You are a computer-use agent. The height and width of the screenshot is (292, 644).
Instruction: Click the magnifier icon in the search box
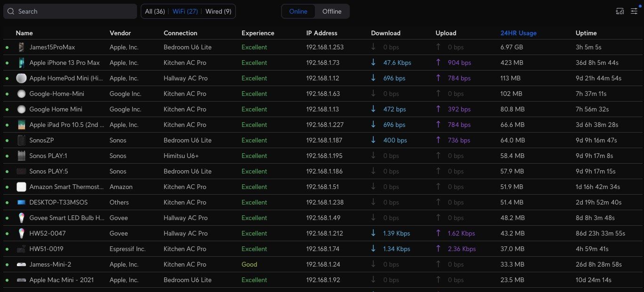pyautogui.click(x=10, y=11)
